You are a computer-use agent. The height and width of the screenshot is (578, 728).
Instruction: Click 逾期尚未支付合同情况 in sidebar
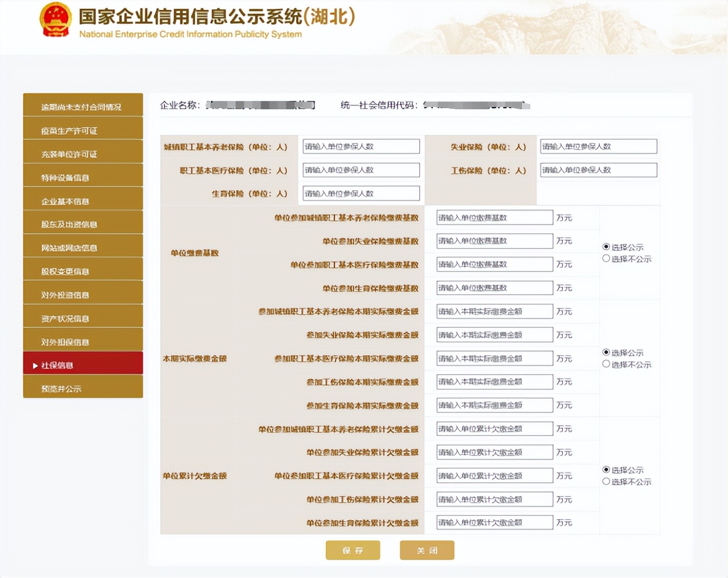coord(82,106)
